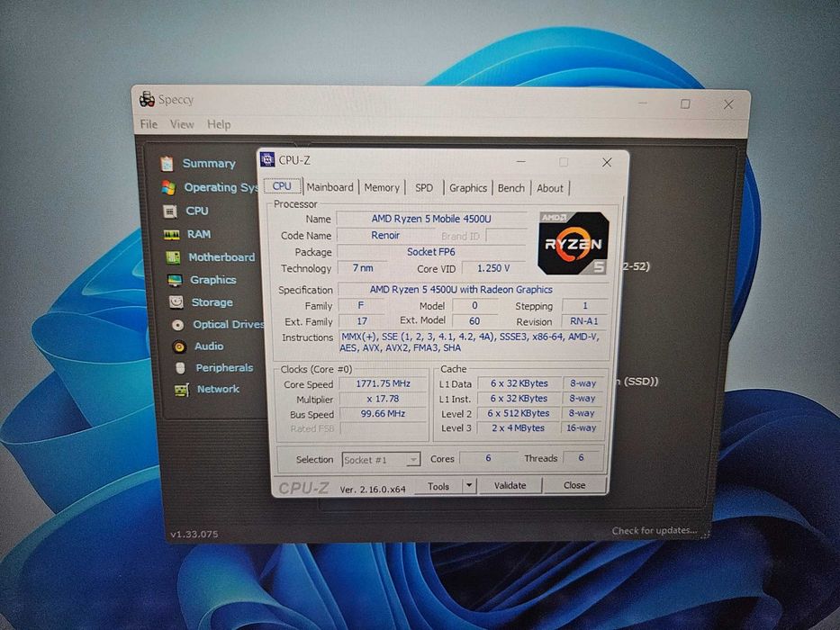Click the Package value Socket FP6
Screen dimensions: 840x630
[x=431, y=252]
